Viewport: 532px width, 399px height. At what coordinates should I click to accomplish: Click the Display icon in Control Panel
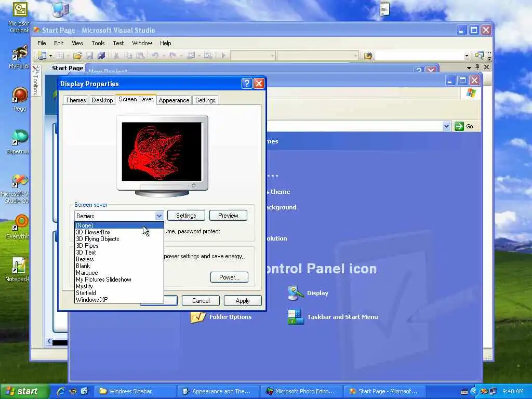[295, 293]
